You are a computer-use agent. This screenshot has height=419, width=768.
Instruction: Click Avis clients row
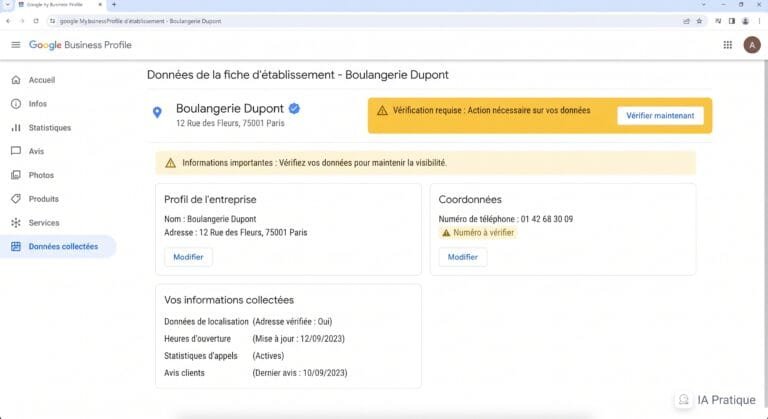coord(256,373)
